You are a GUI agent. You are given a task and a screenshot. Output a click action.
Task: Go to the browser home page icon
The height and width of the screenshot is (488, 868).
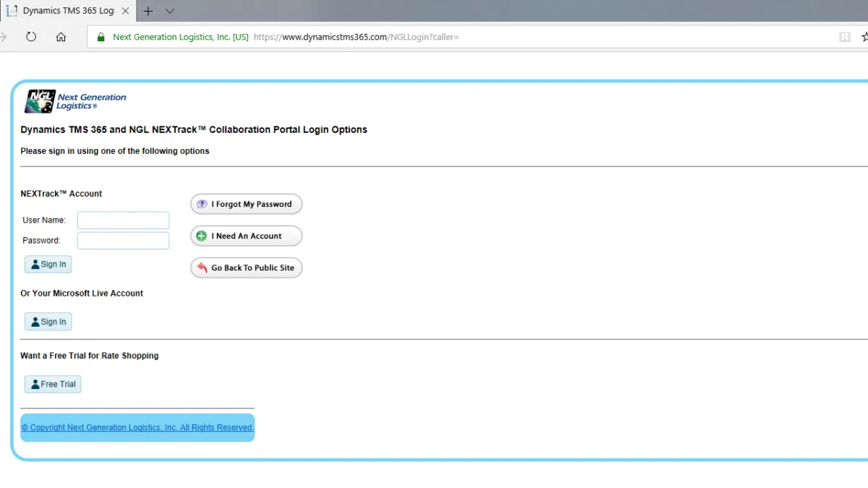[x=61, y=37]
